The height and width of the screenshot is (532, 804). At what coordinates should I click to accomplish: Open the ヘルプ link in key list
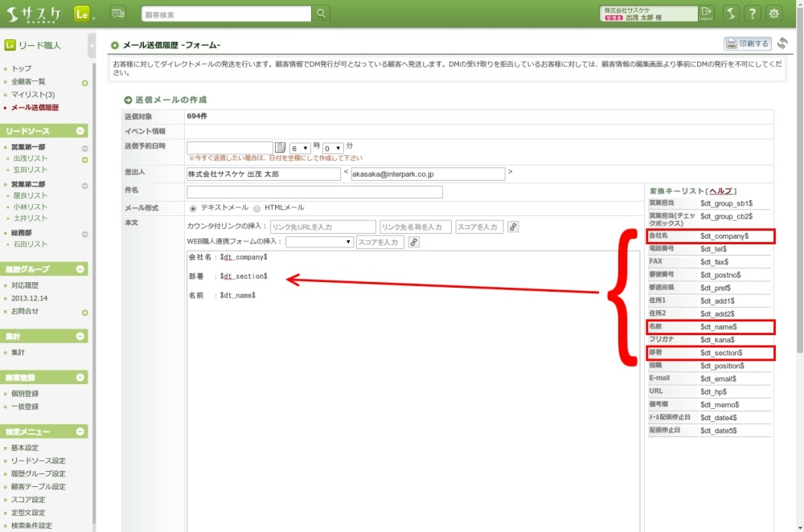(720, 190)
